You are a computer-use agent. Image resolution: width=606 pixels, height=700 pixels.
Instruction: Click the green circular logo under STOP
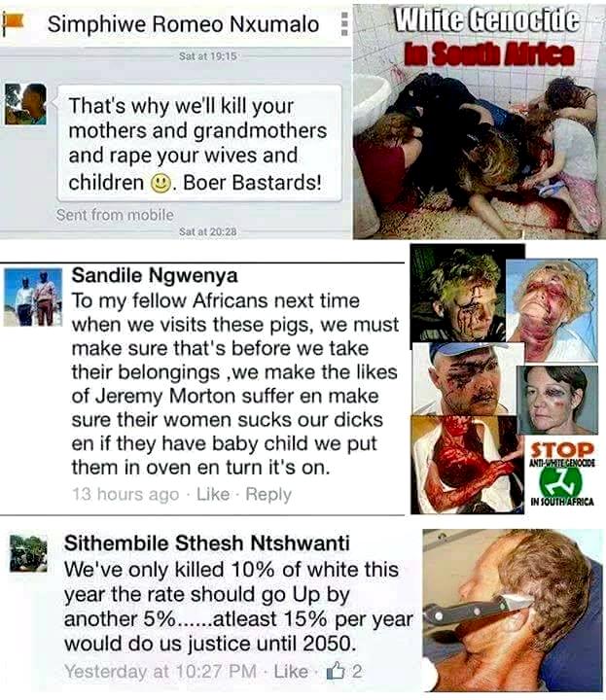pyautogui.click(x=560, y=481)
